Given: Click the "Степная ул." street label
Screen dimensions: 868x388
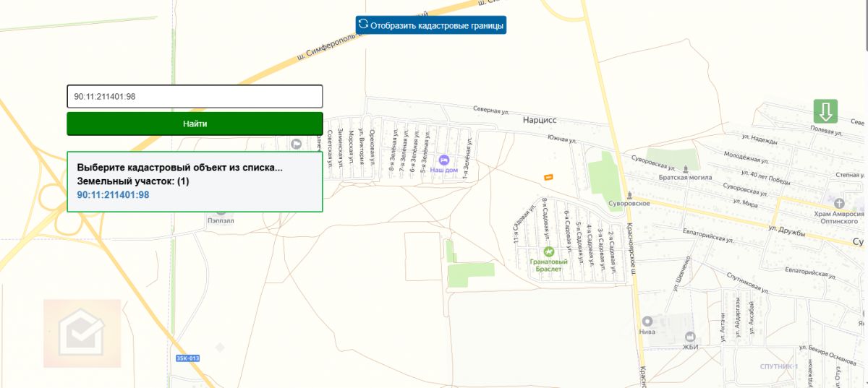Looking at the screenshot, I should click(850, 174).
